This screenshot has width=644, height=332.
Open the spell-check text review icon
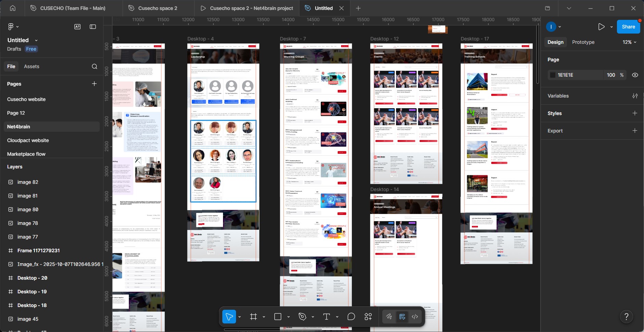click(77, 27)
